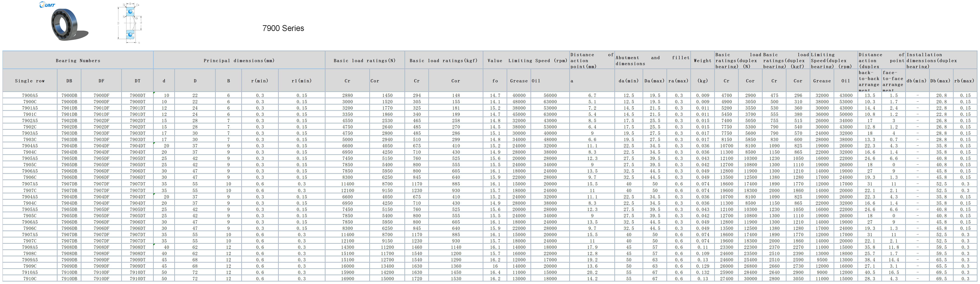This screenshot has height=284, width=980.
Task: Click the 7900 Series title
Action: point(283,28)
